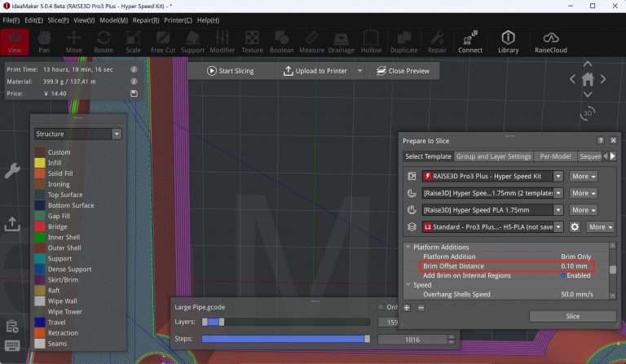The image size is (626, 364).
Task: Select Overhang Shells Speed value
Action: coord(577,294)
